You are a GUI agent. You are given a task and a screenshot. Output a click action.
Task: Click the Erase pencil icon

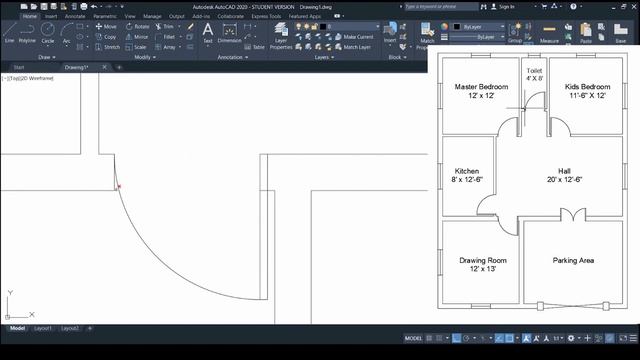(190, 27)
